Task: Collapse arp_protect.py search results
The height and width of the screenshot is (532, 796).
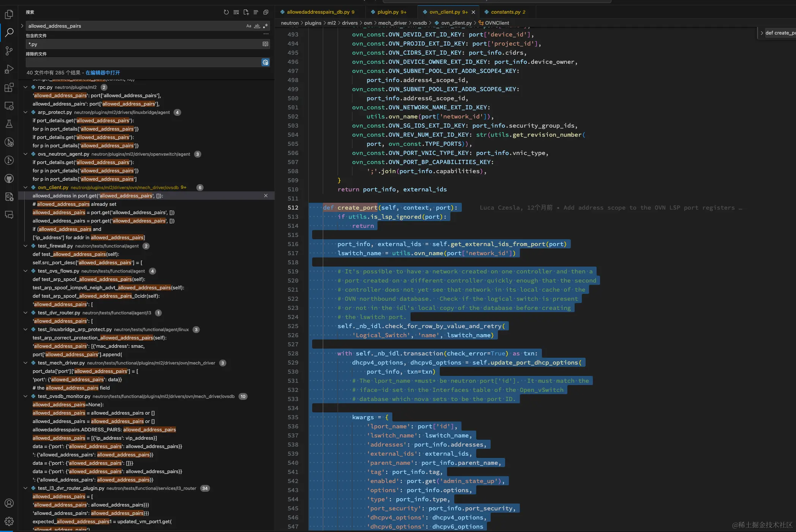Action: point(25,112)
